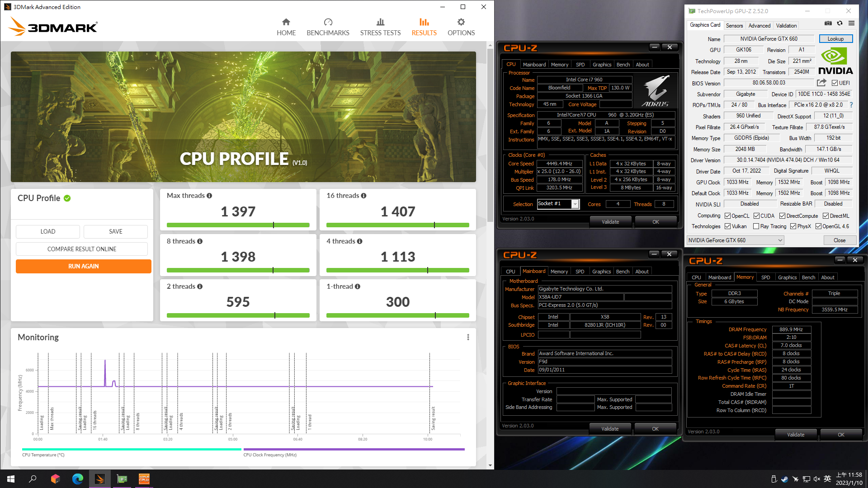
Task: Open About tab in CPU-Z Mainboard window
Action: tap(642, 272)
